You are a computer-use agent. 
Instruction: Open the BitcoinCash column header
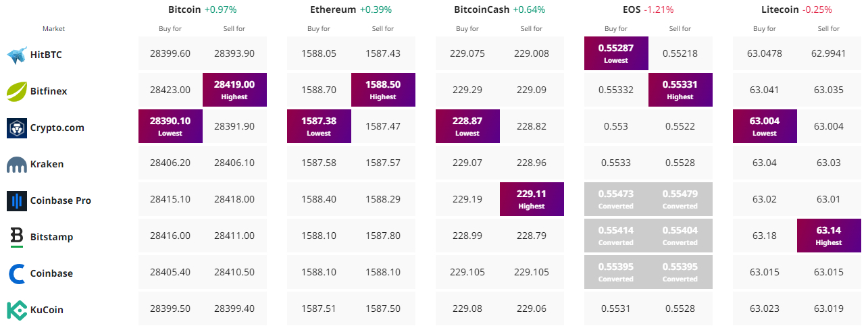[x=482, y=10]
